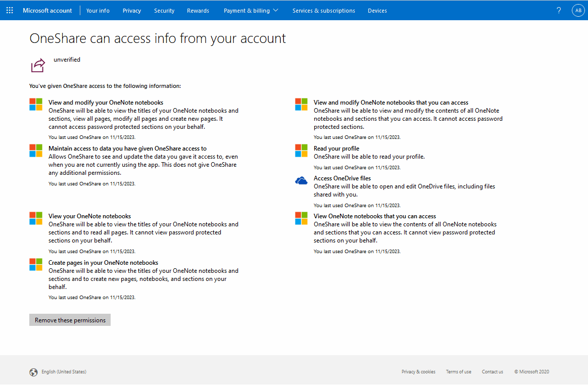Click '© Microsoft 2020' footer text
588x386 pixels.
click(532, 372)
